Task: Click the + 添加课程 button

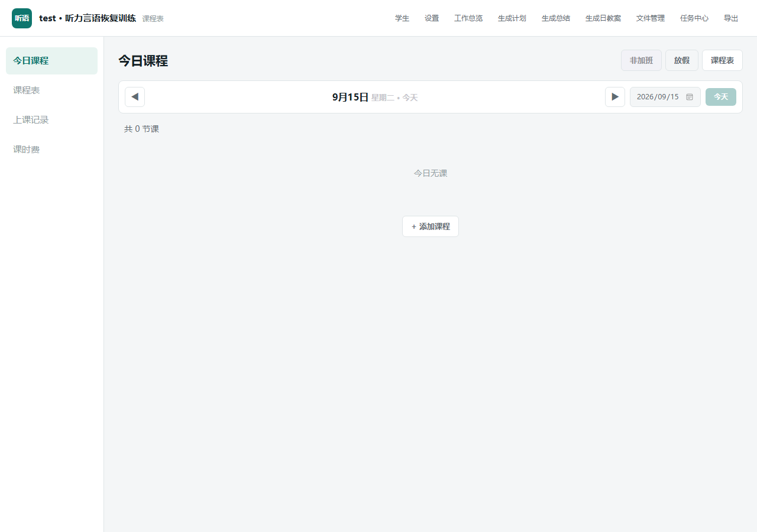Action: coord(431,226)
